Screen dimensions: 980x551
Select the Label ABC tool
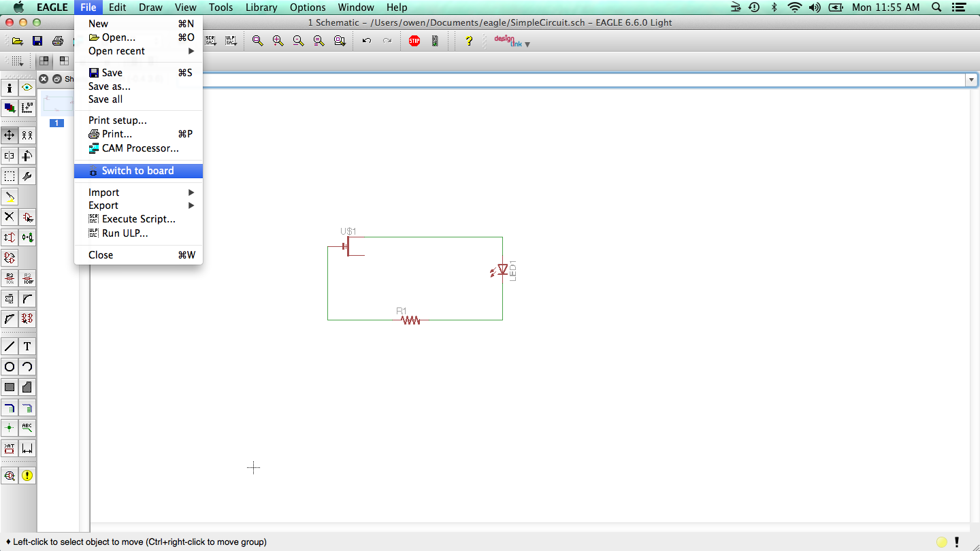(x=27, y=428)
